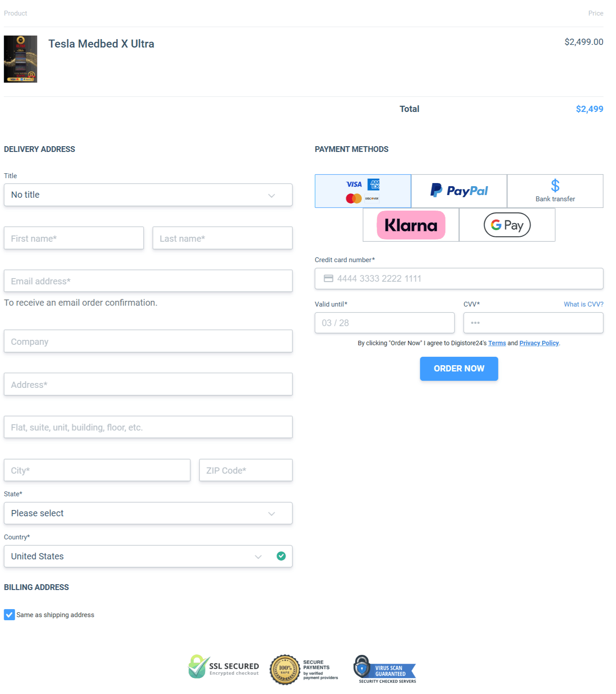This screenshot has height=694, width=616.
Task: Select the credit card payment method
Action: tap(362, 191)
